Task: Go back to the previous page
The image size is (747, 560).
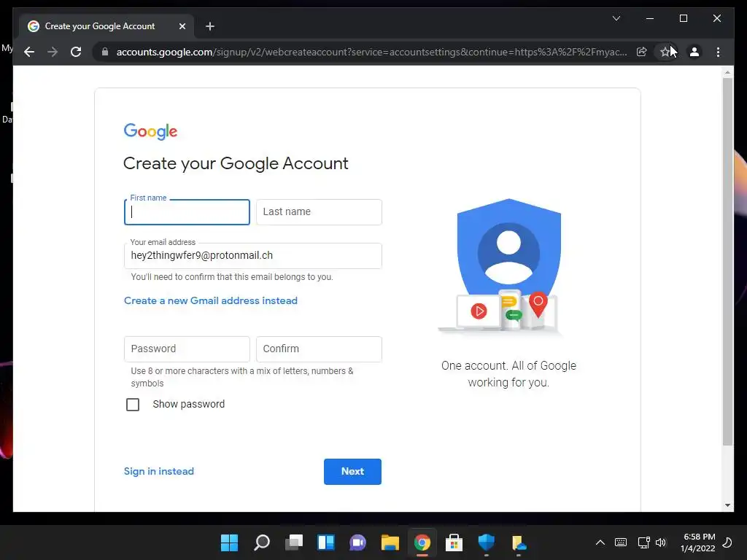Action: [x=29, y=52]
